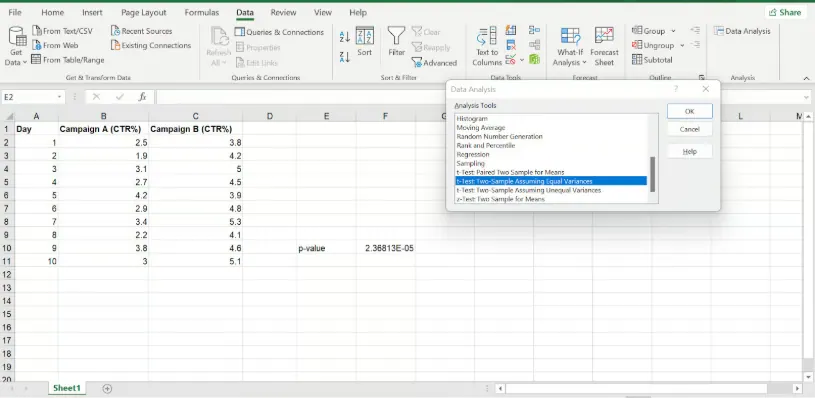The height and width of the screenshot is (398, 815).
Task: Import From Table/Range
Action: coord(68,60)
